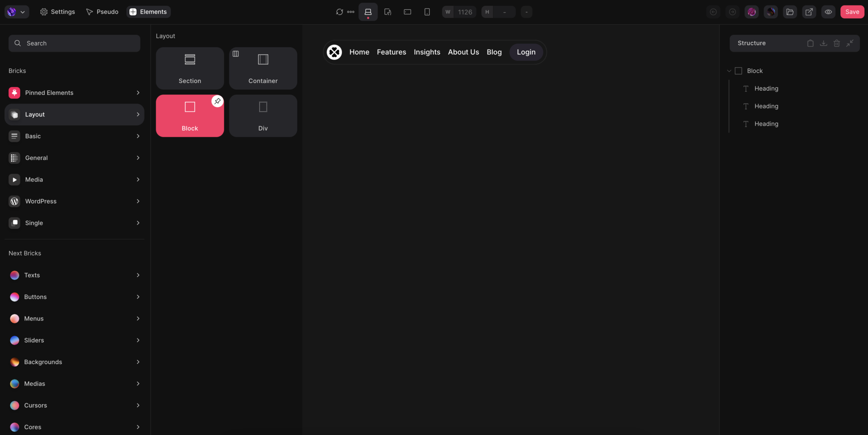This screenshot has height=435, width=868.
Task: Click the dark swirl sphere icon
Action: [x=771, y=12]
